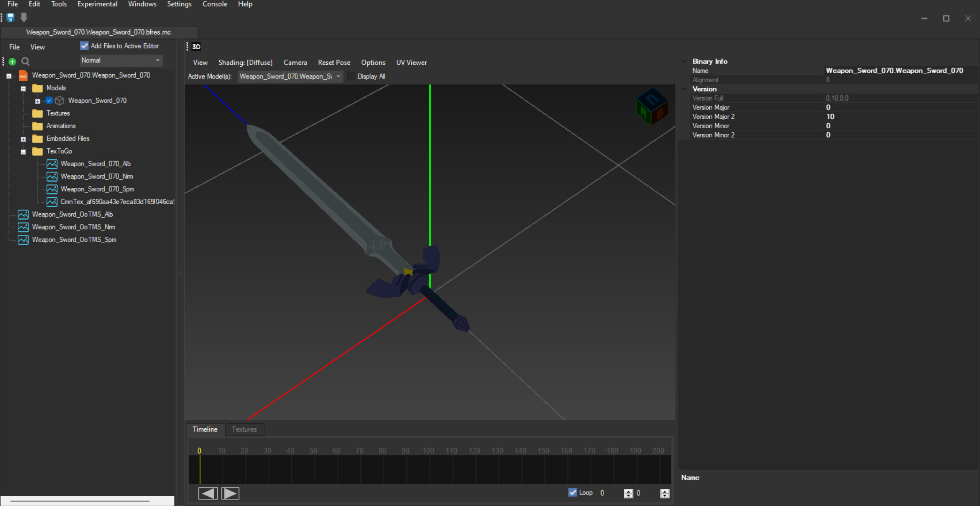Click the loop frame up stepper arrow
Viewport: 980px width, 506px height.
pos(628,491)
